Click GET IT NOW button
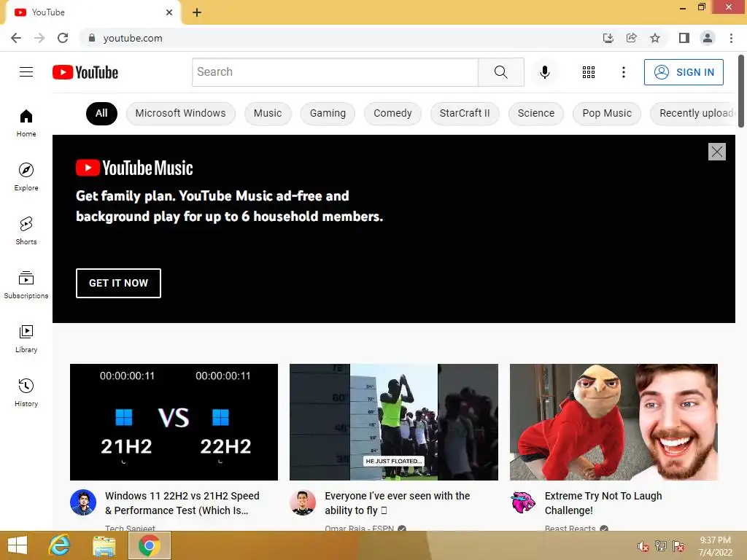This screenshot has height=560, width=747. pos(118,283)
